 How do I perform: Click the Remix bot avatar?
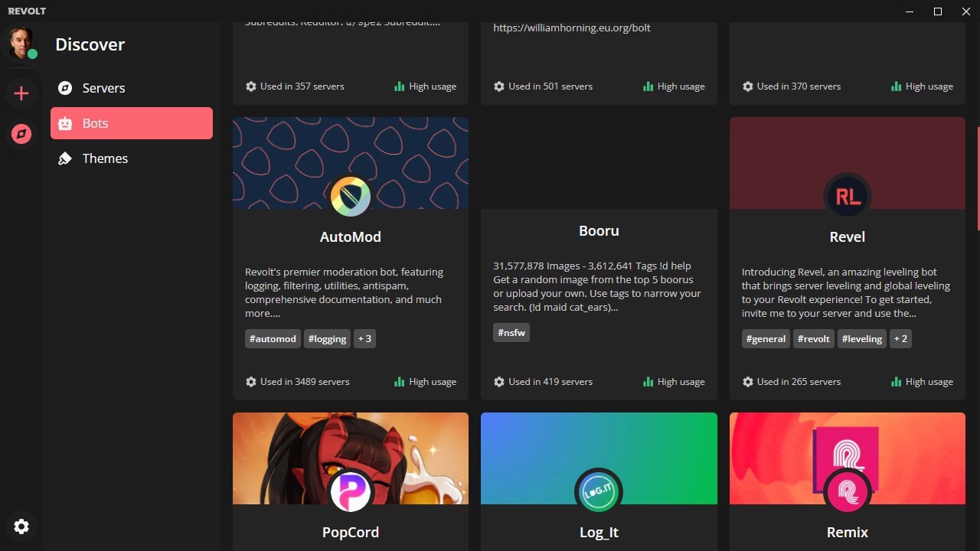click(x=848, y=492)
